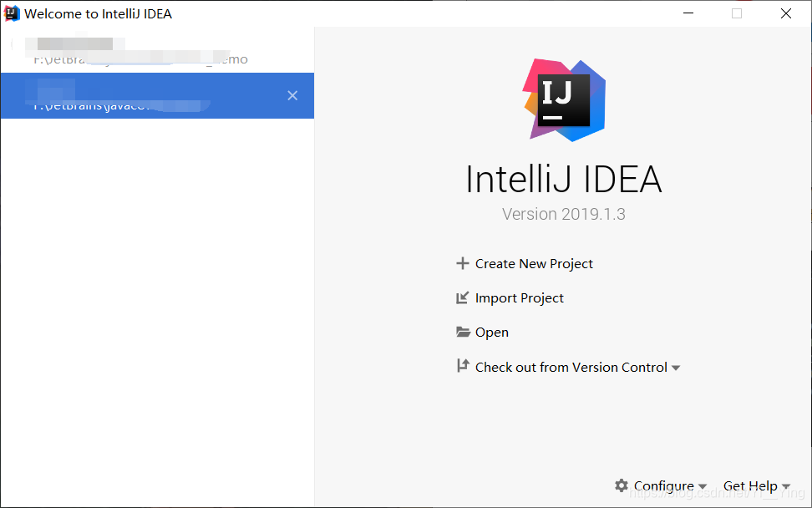Screen dimensions: 812x508
Task: Close the Welcome to IntelliJ IDEA window
Action: coord(785,13)
